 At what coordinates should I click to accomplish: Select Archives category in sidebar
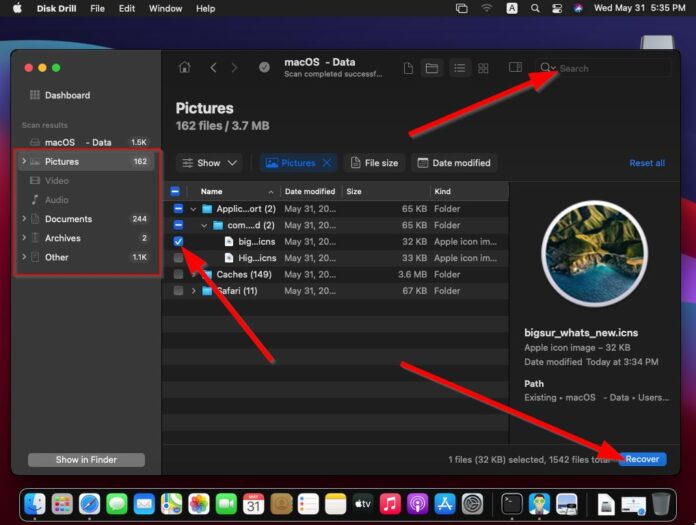(88, 238)
